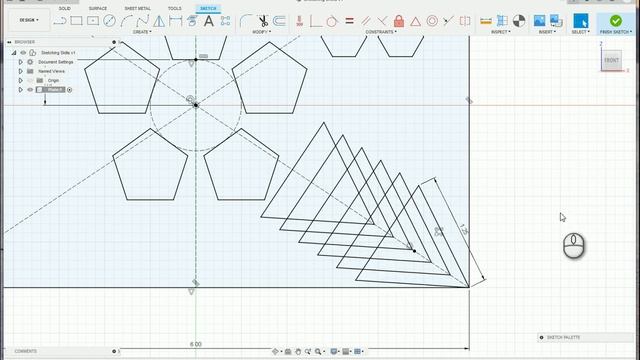
Task: Open Display Settings in navigation bar
Action: 335,351
